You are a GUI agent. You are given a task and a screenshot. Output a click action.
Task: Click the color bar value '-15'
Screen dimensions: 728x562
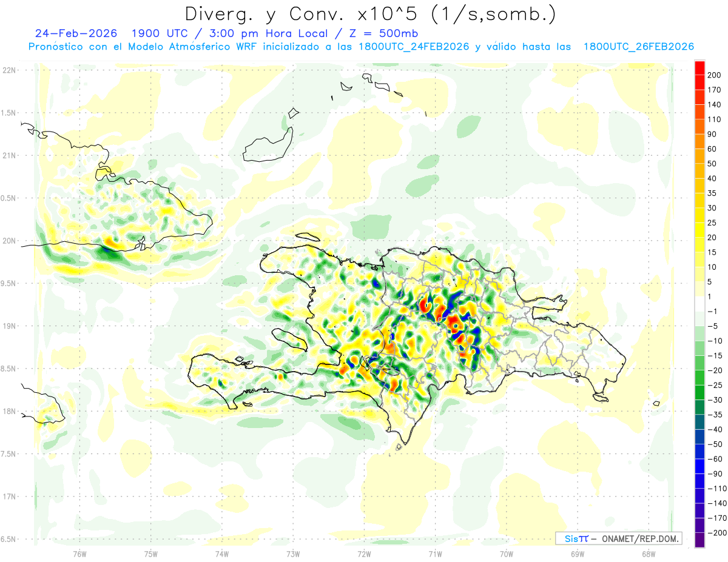pyautogui.click(x=715, y=356)
